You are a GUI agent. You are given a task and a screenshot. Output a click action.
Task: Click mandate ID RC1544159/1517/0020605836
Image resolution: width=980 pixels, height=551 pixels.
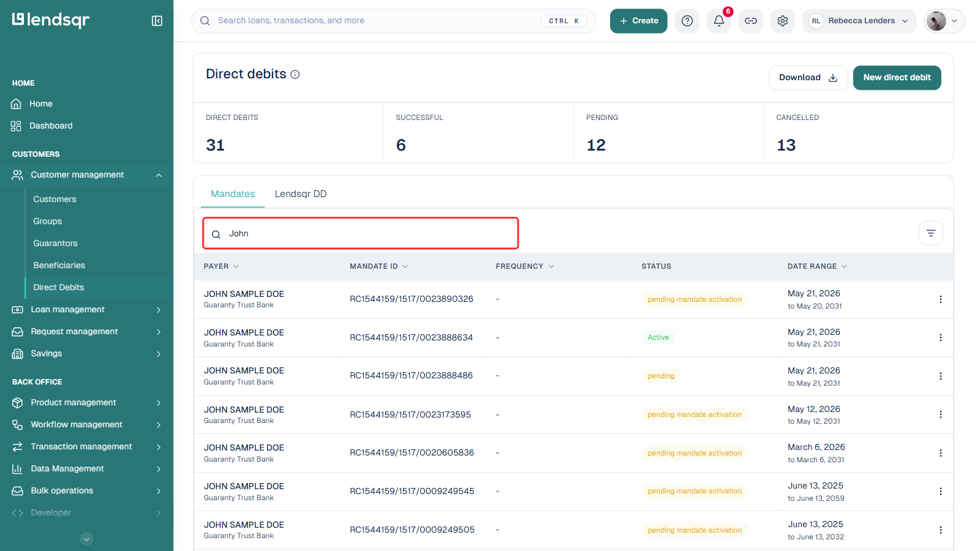pos(412,453)
